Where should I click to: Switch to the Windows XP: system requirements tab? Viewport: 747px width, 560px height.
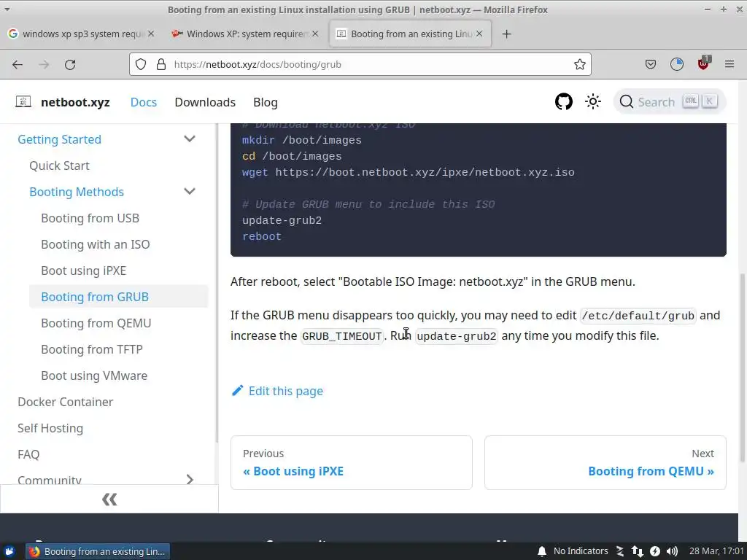coord(246,34)
